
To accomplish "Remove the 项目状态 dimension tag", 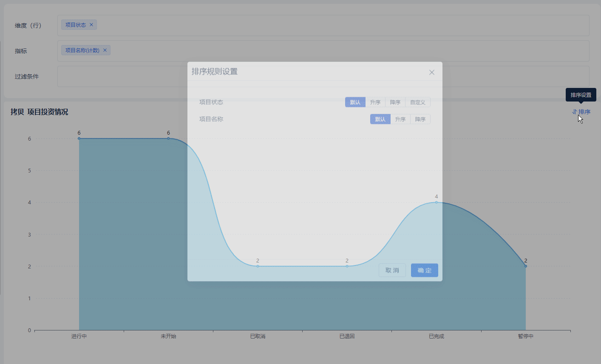I will [91, 25].
